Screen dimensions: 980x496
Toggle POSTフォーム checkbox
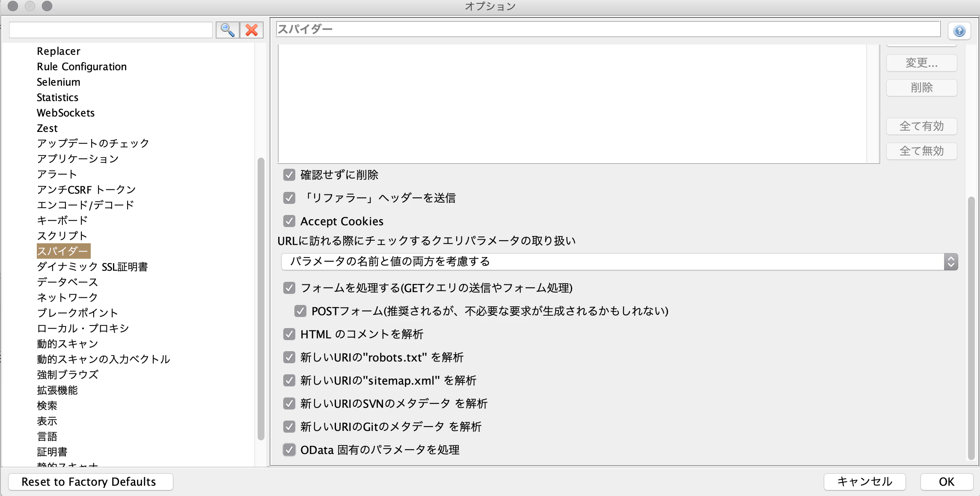[300, 311]
